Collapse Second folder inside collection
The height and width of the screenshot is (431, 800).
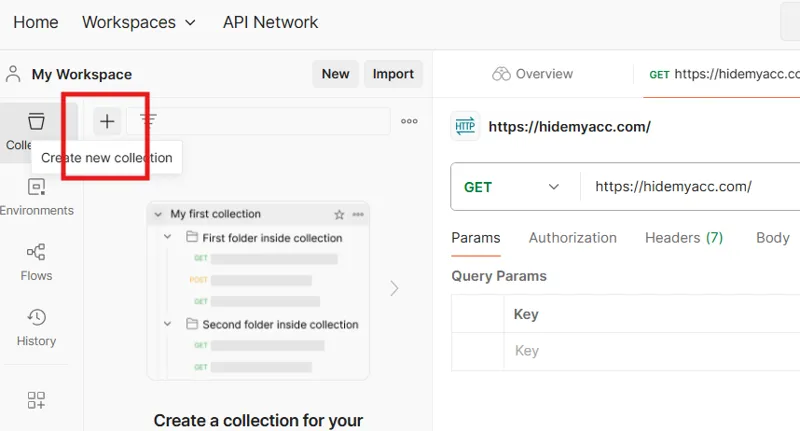pyautogui.click(x=168, y=324)
